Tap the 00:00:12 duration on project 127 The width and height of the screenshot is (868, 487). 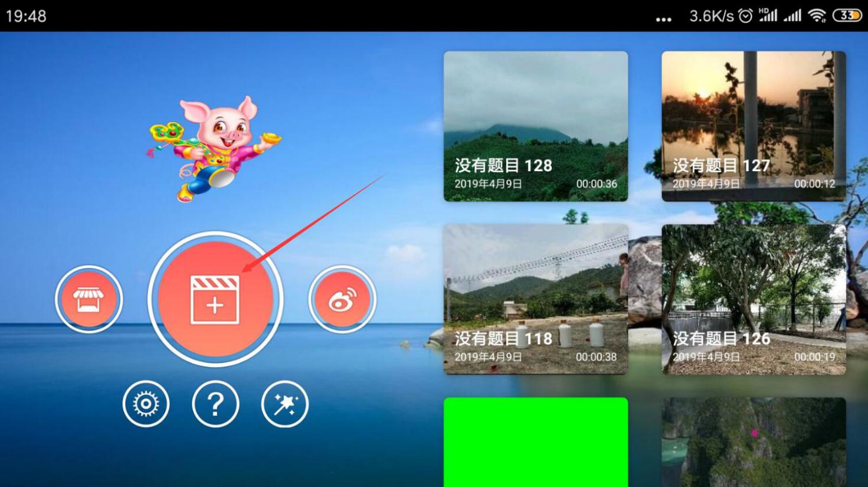(x=814, y=184)
